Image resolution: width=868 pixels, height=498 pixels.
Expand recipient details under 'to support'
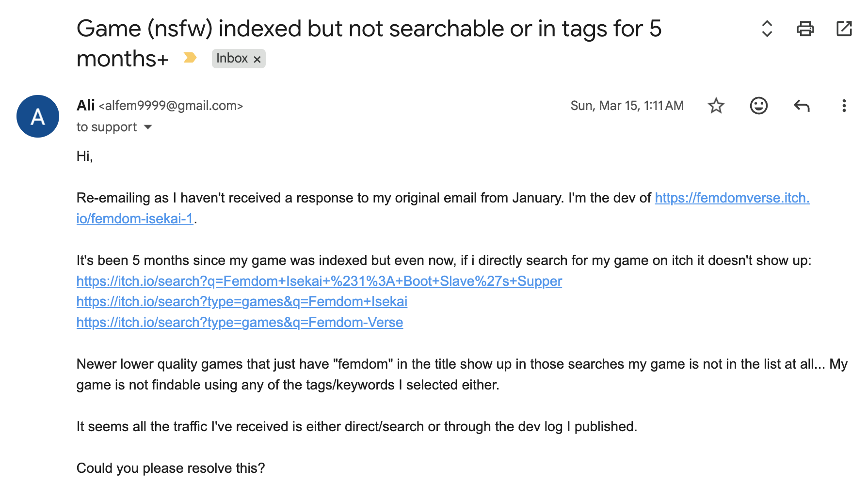point(148,127)
